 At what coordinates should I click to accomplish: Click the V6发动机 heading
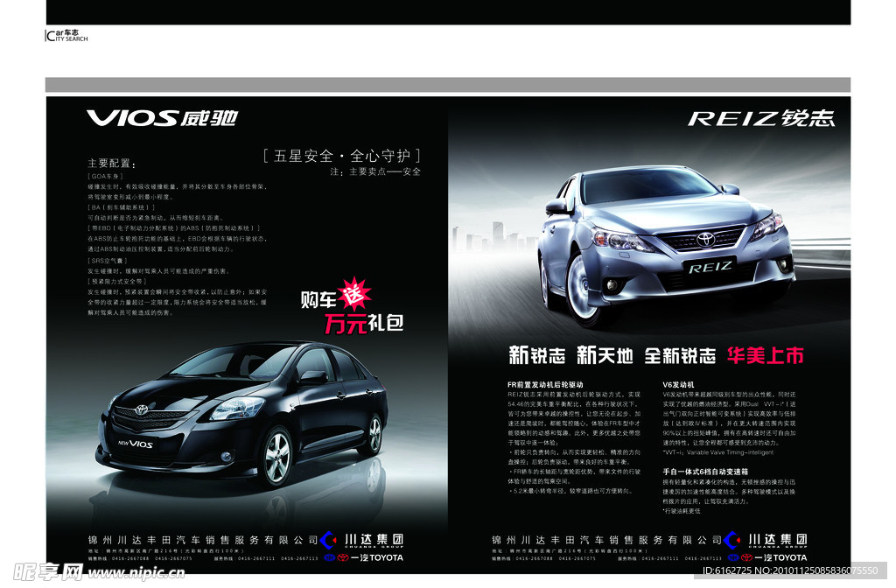click(x=678, y=385)
